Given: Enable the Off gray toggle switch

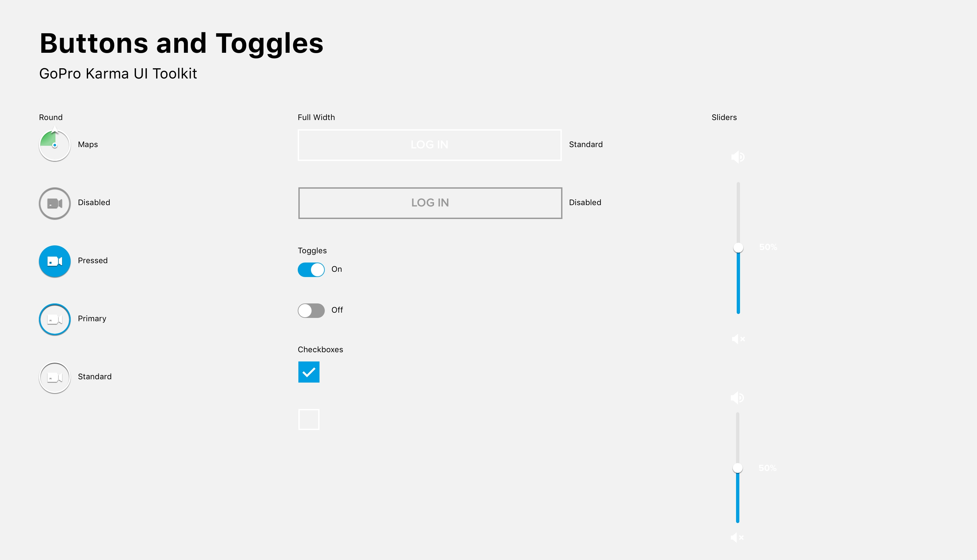Looking at the screenshot, I should tap(311, 309).
